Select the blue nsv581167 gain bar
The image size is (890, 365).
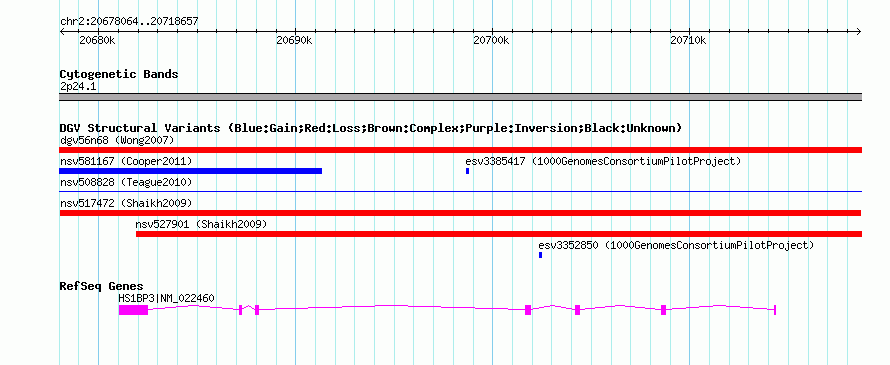(x=191, y=171)
